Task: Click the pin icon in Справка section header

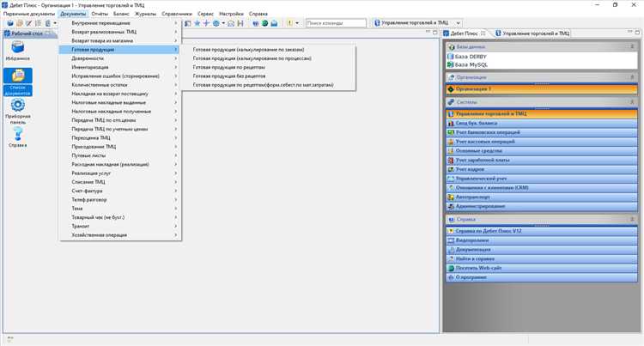Action: [x=632, y=220]
